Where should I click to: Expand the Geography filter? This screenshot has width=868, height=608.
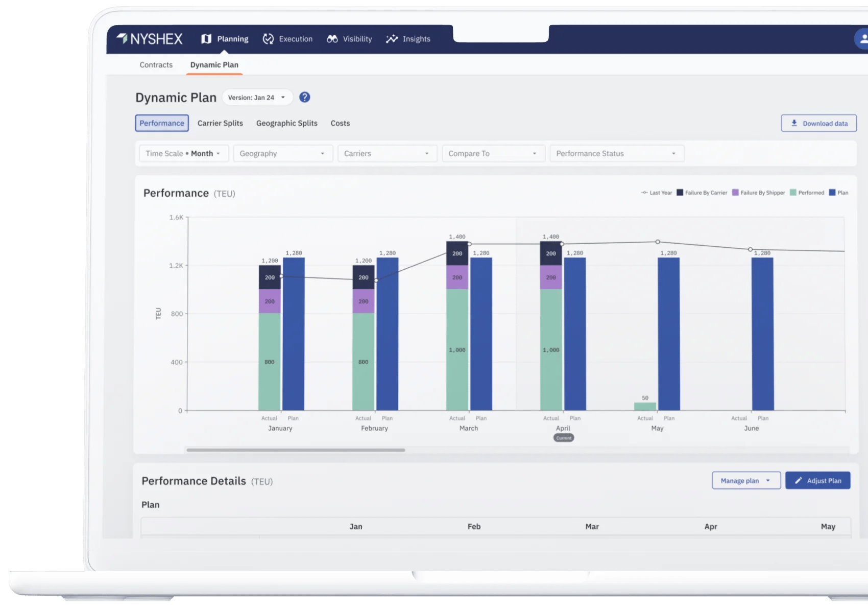(283, 153)
